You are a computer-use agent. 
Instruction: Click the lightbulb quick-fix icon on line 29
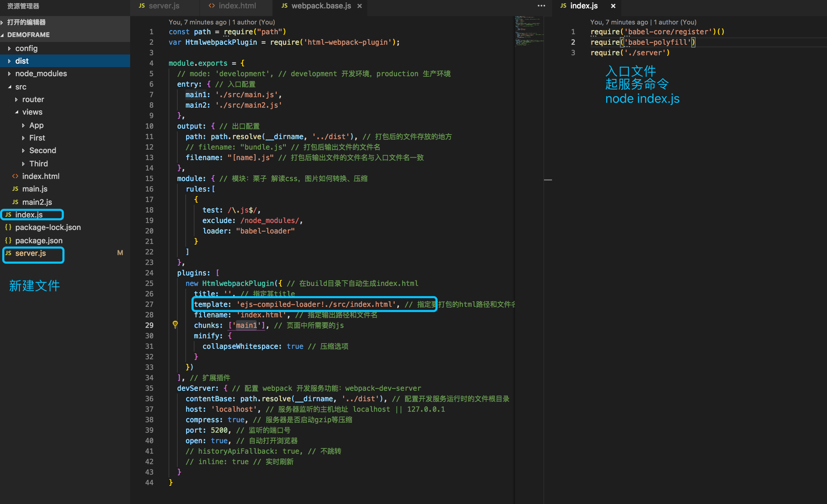pyautogui.click(x=175, y=324)
